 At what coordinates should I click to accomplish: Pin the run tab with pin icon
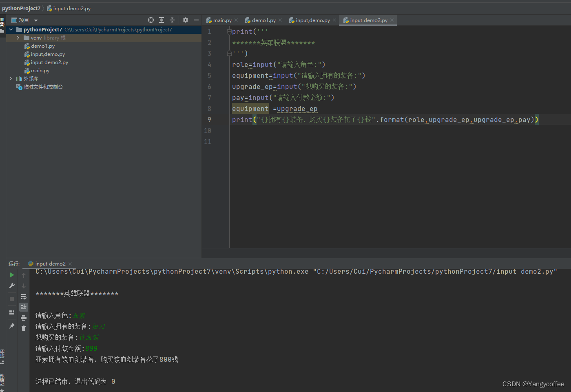click(12, 326)
